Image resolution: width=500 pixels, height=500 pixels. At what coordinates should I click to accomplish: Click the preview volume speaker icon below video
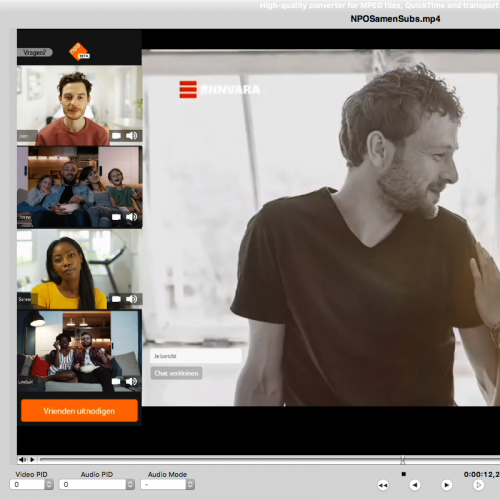pyautogui.click(x=22, y=460)
